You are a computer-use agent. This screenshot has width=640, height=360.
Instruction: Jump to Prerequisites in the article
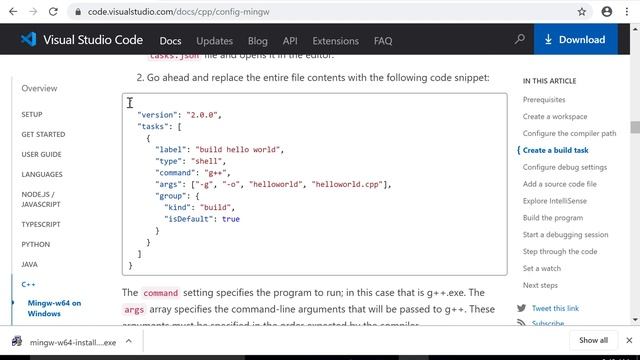coord(544,100)
